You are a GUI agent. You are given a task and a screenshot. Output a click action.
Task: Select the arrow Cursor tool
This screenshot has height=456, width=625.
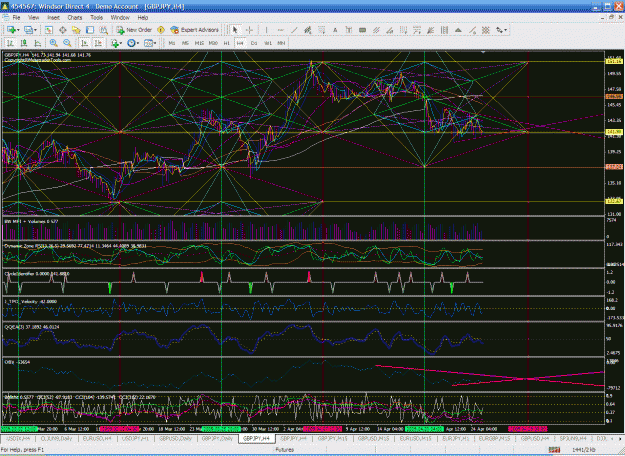pyautogui.click(x=235, y=30)
